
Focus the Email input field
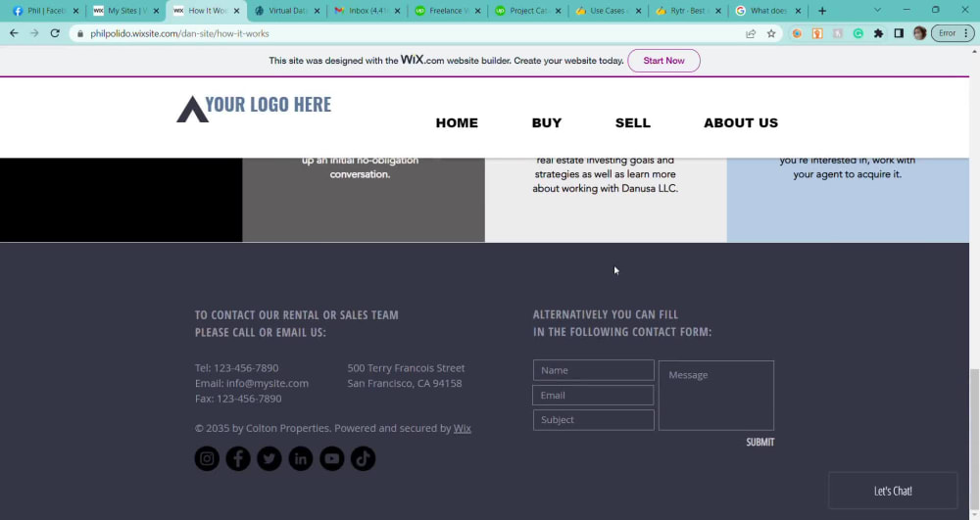click(x=593, y=396)
